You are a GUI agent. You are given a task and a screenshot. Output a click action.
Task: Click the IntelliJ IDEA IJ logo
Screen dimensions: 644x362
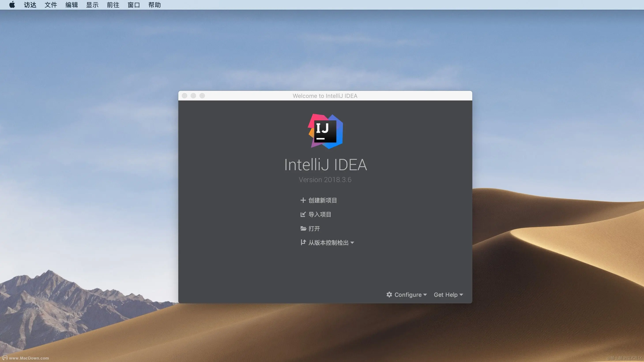pos(325,131)
